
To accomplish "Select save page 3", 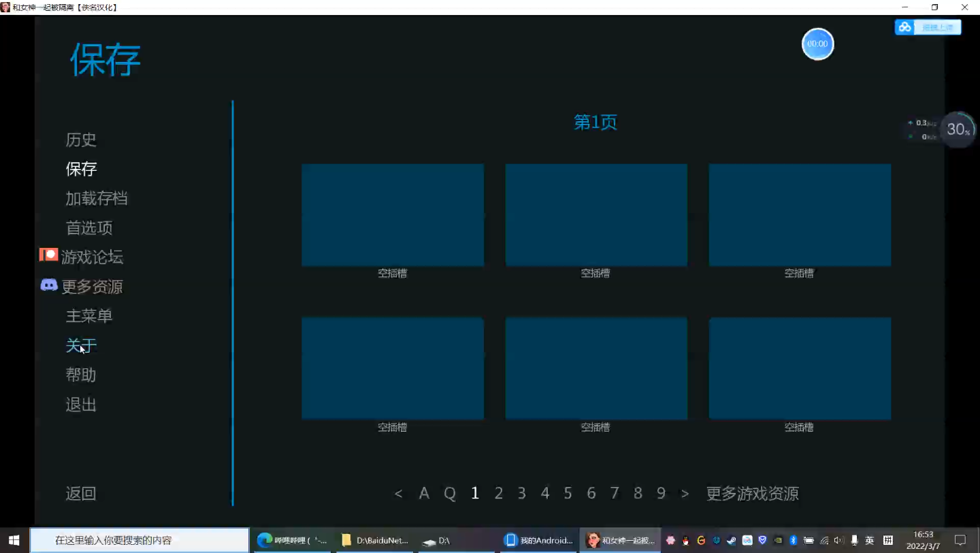I will pos(521,494).
